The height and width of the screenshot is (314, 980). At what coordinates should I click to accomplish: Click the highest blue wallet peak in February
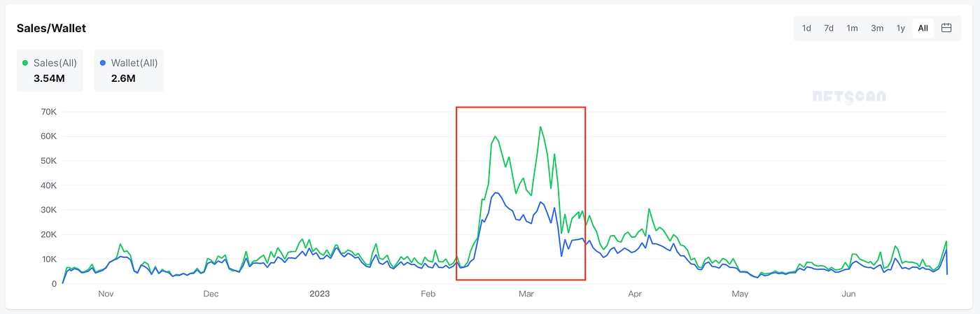pos(496,193)
